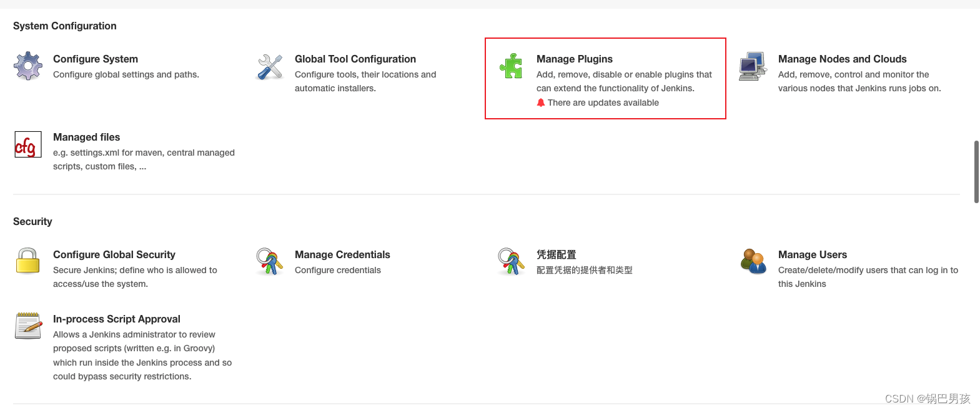The image size is (980, 410).
Task: Click the Configure Global Security padlock icon
Action: click(x=28, y=261)
